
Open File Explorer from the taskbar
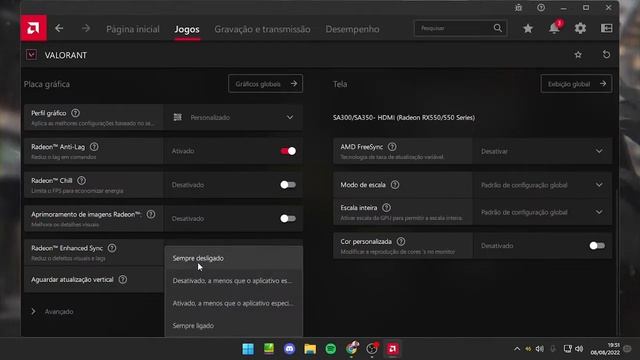310,349
